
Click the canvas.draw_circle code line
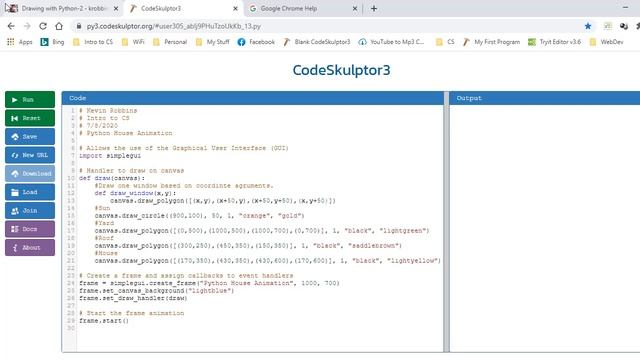coord(200,216)
